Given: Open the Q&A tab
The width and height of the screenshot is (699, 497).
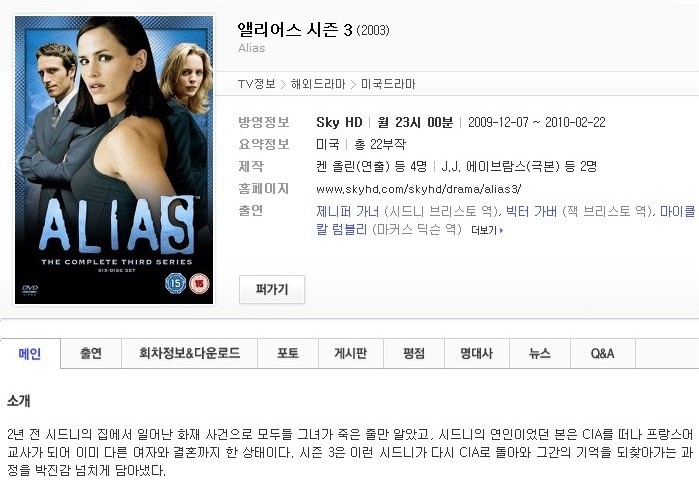Looking at the screenshot, I should pos(603,353).
